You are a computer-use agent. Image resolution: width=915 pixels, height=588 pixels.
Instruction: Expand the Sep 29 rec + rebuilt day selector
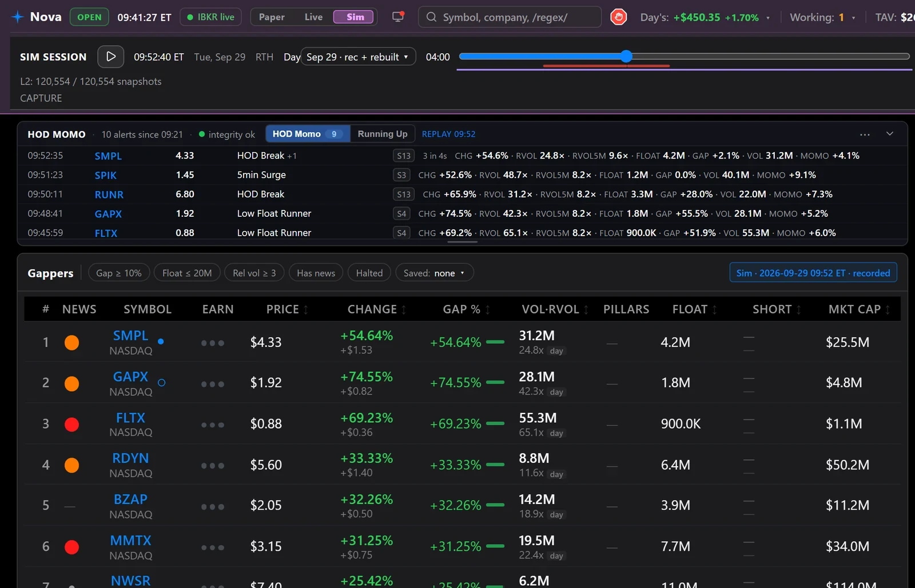358,57
